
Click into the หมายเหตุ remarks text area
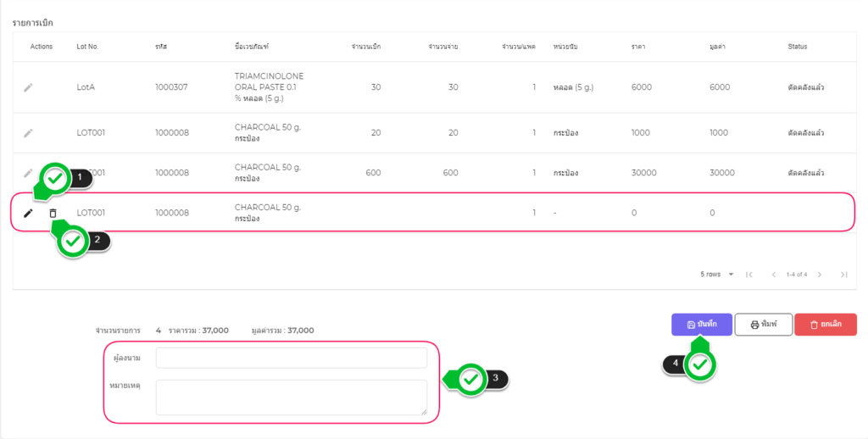291,397
